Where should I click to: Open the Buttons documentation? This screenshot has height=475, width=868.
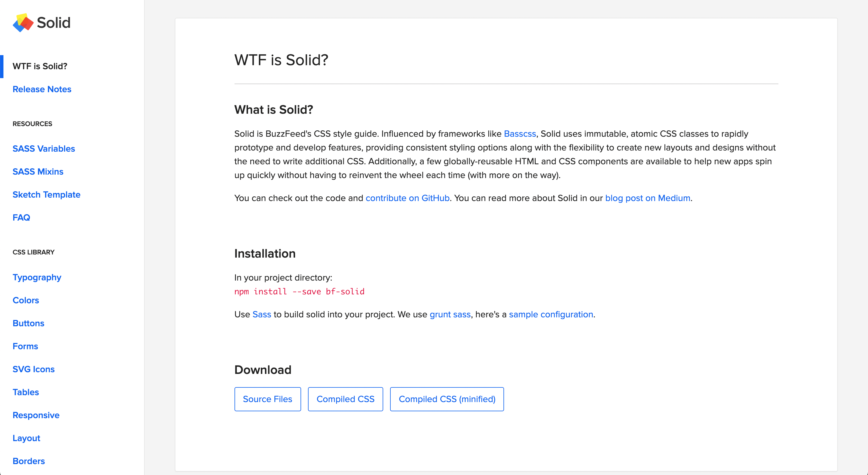[x=28, y=323]
